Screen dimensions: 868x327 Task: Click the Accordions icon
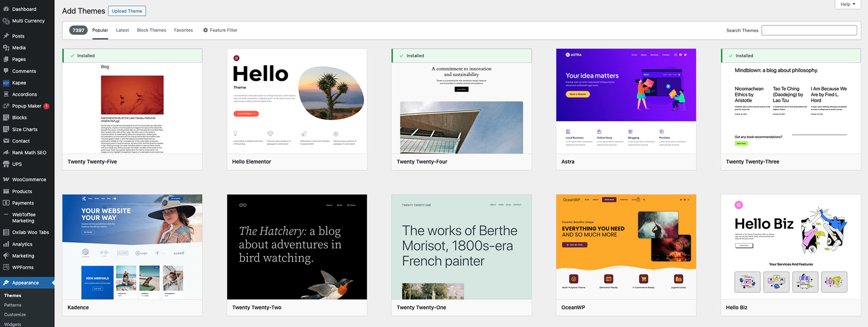(x=6, y=94)
